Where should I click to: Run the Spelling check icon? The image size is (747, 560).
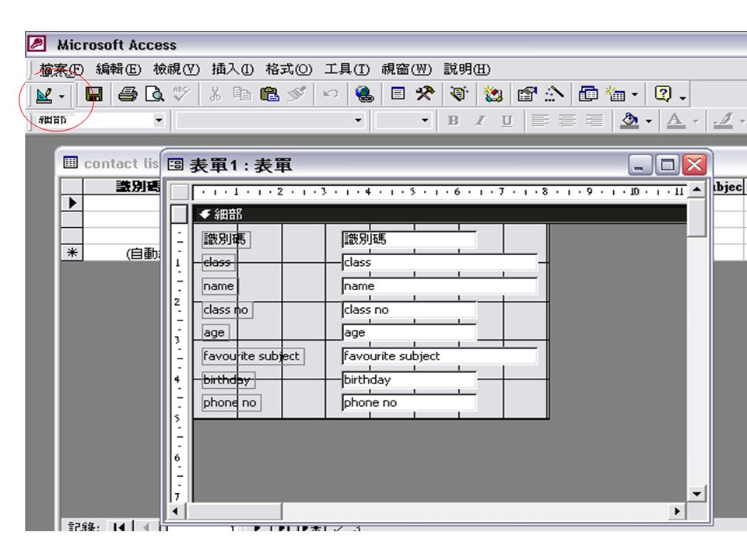pyautogui.click(x=181, y=94)
